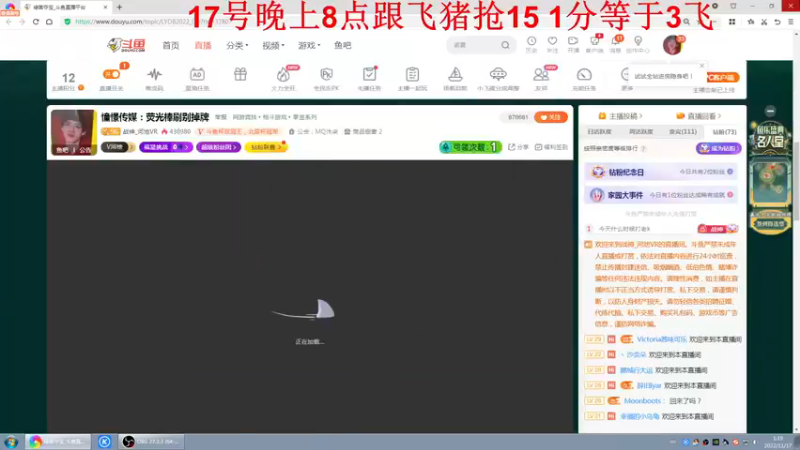The image size is (800, 450).
Task: Open the AD tasks toolbar icon
Action: 197,74
